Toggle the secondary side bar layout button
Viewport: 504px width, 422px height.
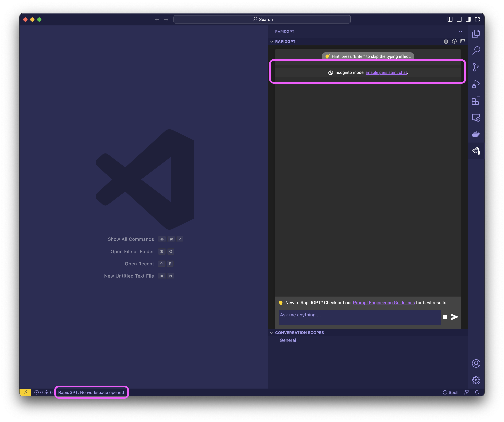(468, 20)
